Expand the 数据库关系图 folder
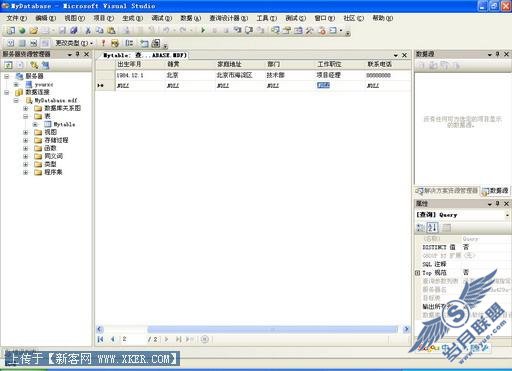 26,108
